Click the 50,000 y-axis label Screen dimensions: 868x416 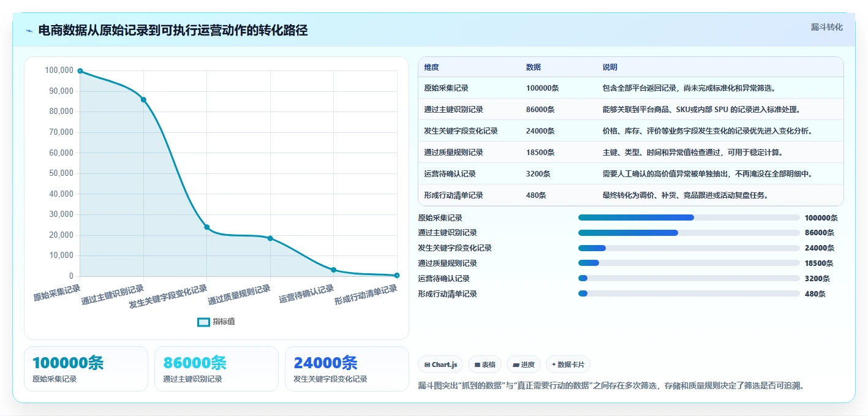tap(61, 173)
